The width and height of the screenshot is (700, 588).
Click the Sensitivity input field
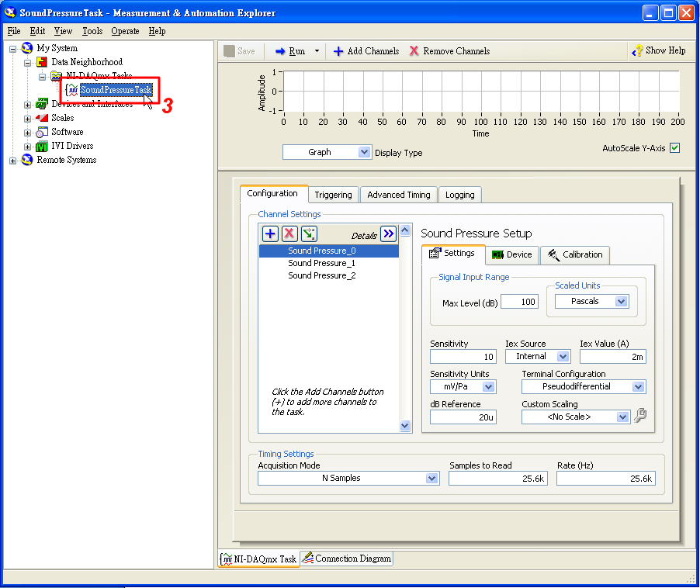pyautogui.click(x=463, y=357)
